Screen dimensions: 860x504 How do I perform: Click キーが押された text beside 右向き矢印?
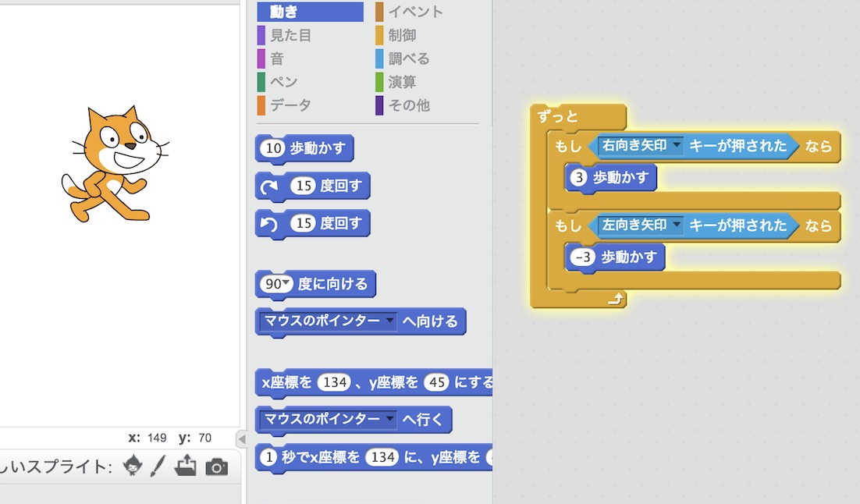tap(737, 146)
